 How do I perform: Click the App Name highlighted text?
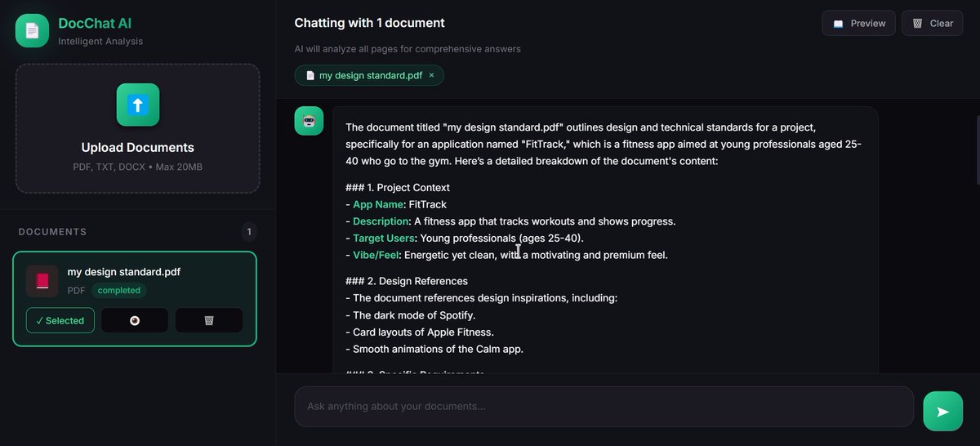[x=378, y=204]
